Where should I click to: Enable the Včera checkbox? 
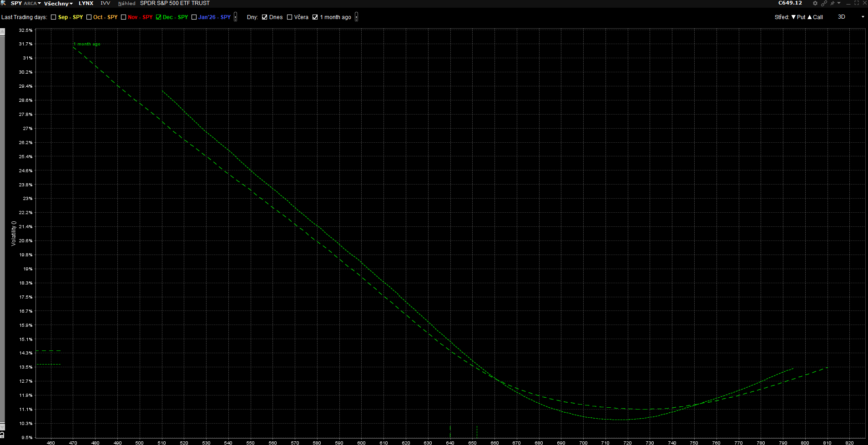(x=289, y=17)
